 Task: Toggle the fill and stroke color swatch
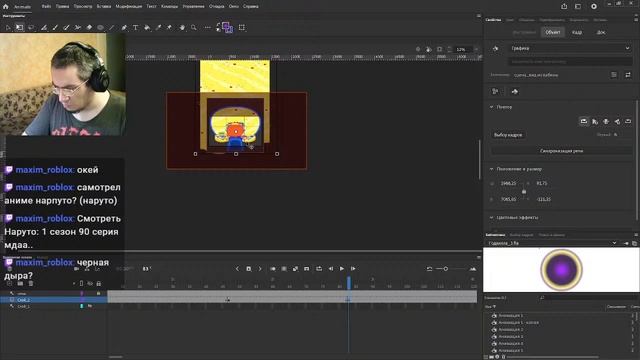click(x=227, y=28)
